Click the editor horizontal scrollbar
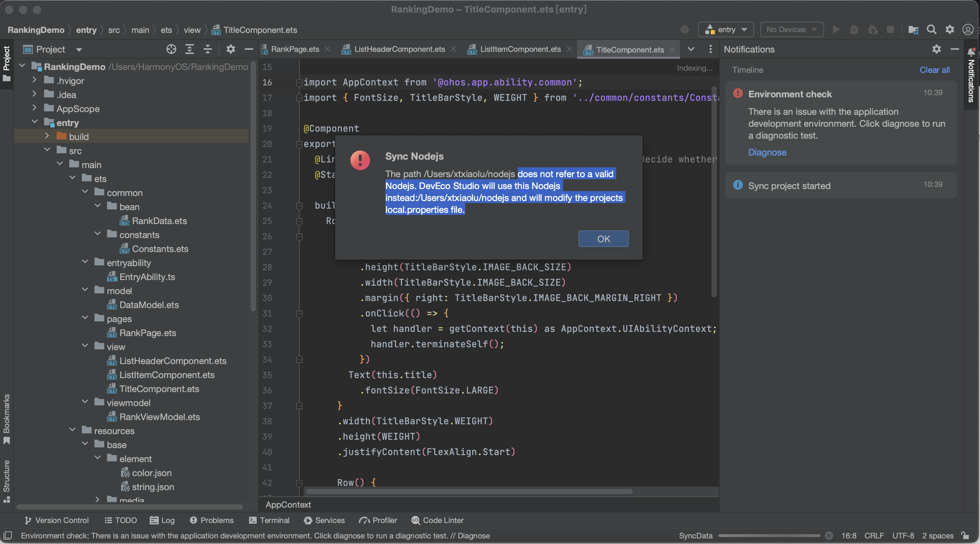Image resolution: width=980 pixels, height=544 pixels. pos(469,491)
